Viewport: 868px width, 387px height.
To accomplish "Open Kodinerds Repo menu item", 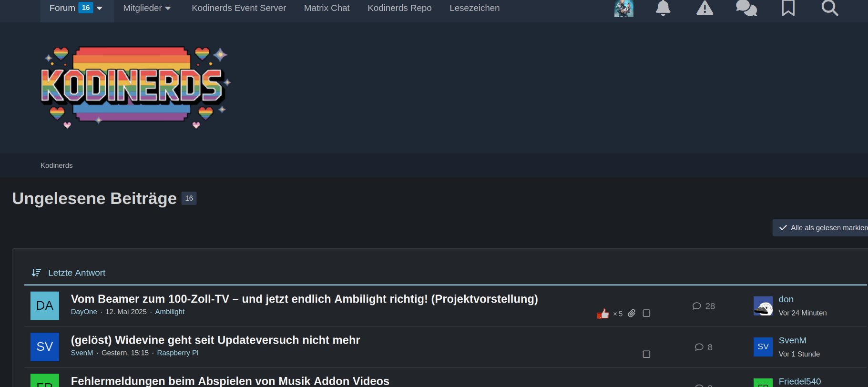I will (399, 8).
